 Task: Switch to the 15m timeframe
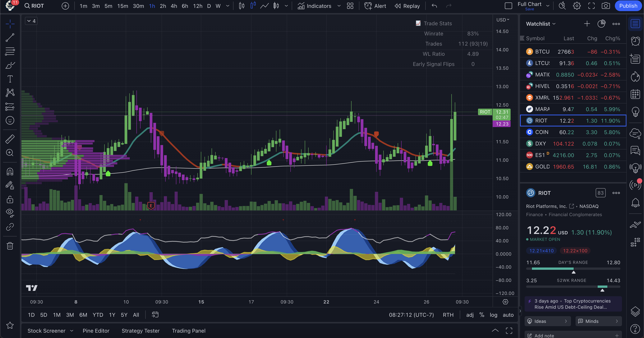coord(122,6)
